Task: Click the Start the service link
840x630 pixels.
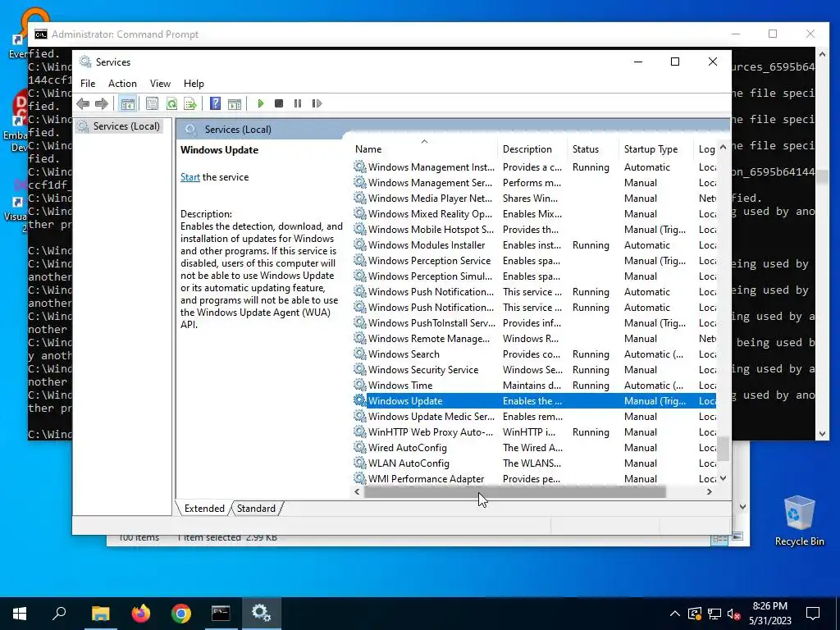Action: pyautogui.click(x=189, y=177)
